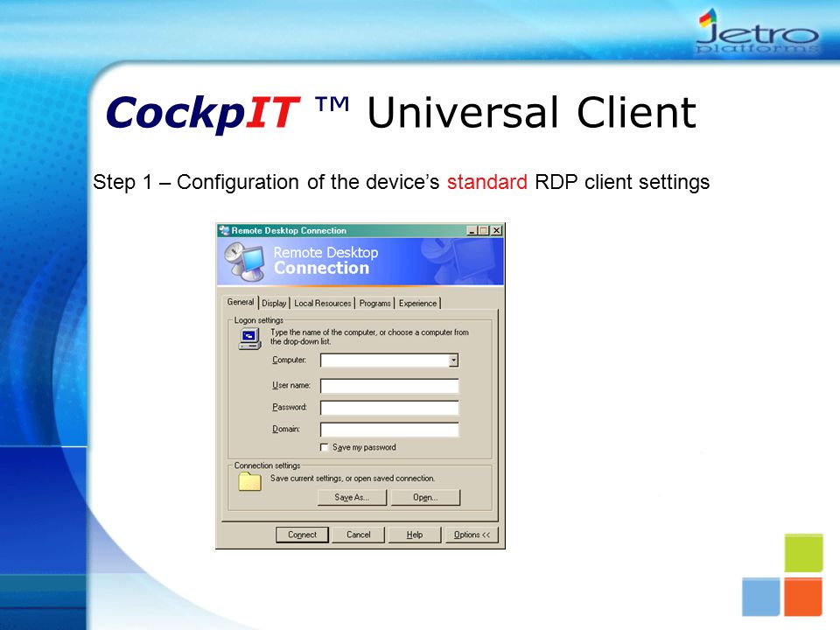Viewport: 840px width, 630px height.
Task: Click into the User name field
Action: coord(389,386)
